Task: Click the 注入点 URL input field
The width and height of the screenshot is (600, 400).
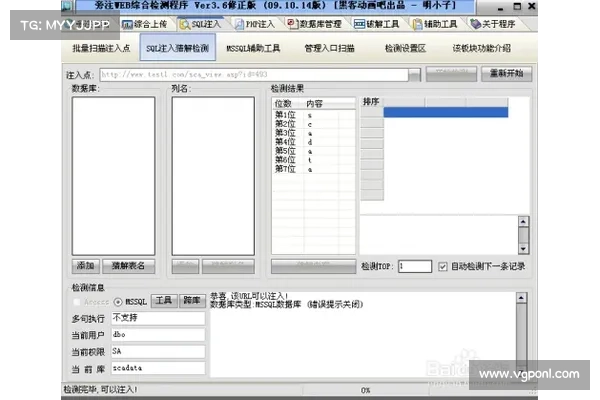Action: point(254,75)
